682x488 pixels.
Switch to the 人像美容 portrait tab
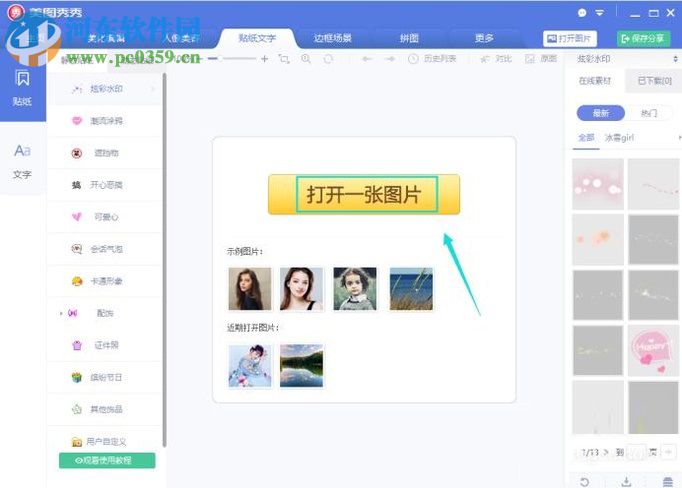pos(182,38)
